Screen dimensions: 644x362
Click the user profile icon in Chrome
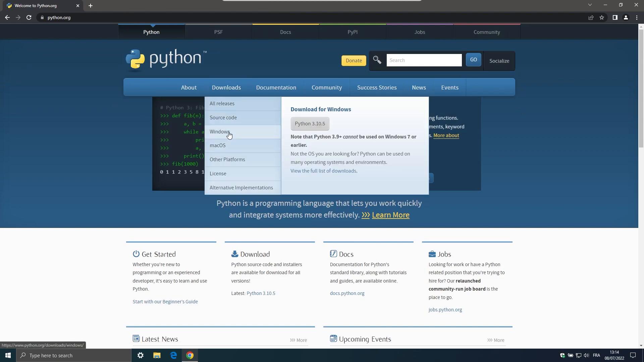(x=626, y=17)
